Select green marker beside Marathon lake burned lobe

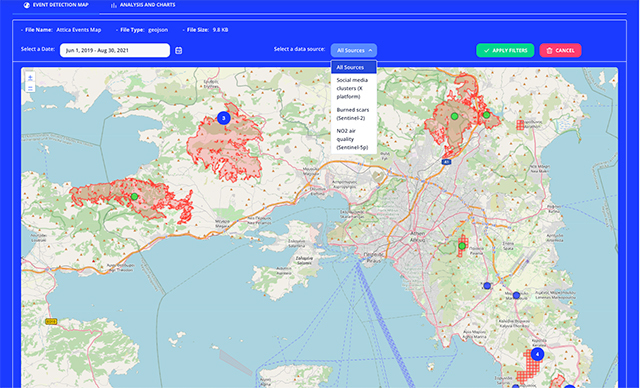pyautogui.click(x=486, y=115)
